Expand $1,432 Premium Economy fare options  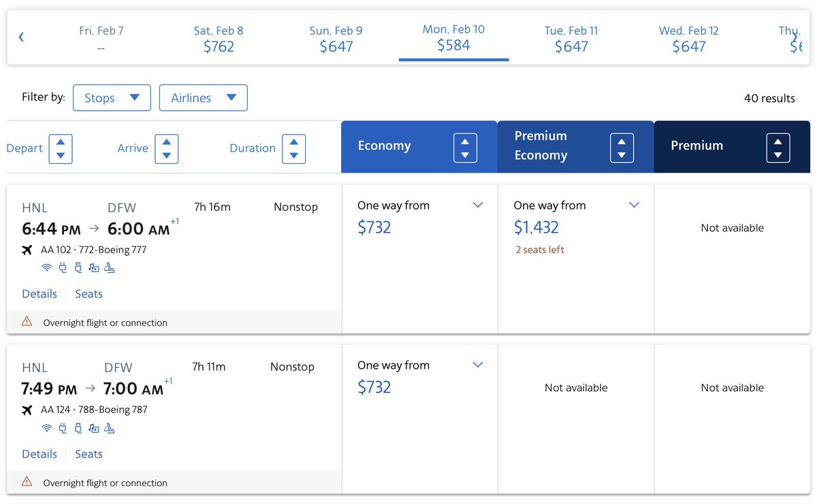634,205
